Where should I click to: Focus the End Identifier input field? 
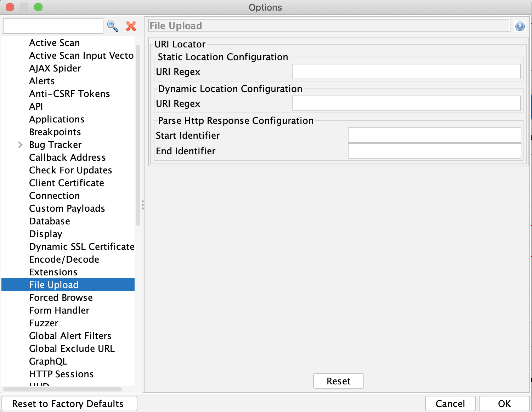434,151
